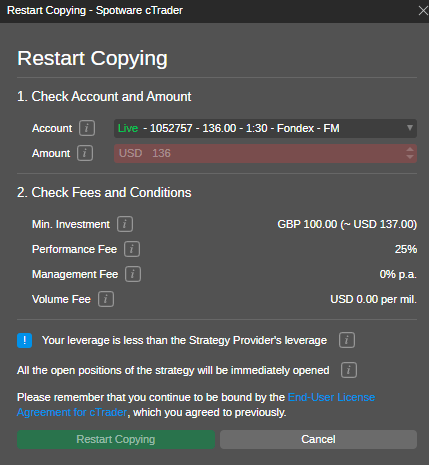Click the Performance Fee info icon

[132, 249]
